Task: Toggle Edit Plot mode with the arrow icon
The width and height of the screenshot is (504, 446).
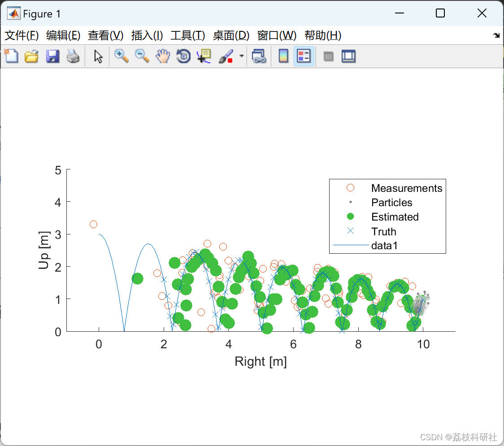Action: click(x=97, y=56)
